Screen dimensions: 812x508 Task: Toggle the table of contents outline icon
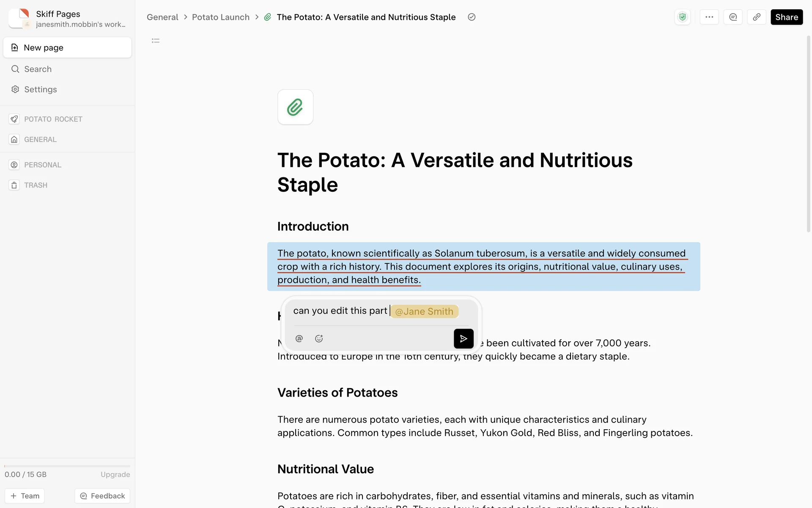(156, 41)
